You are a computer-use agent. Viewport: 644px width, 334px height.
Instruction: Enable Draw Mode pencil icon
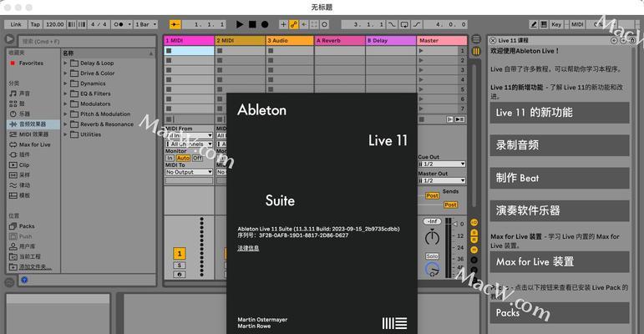click(x=534, y=25)
